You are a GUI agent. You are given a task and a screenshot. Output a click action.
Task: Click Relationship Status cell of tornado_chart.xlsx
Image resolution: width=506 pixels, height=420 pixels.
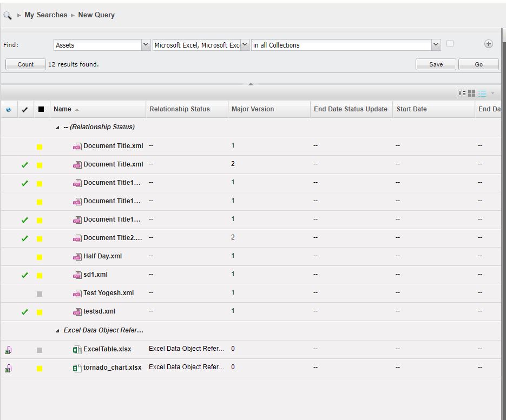(187, 367)
